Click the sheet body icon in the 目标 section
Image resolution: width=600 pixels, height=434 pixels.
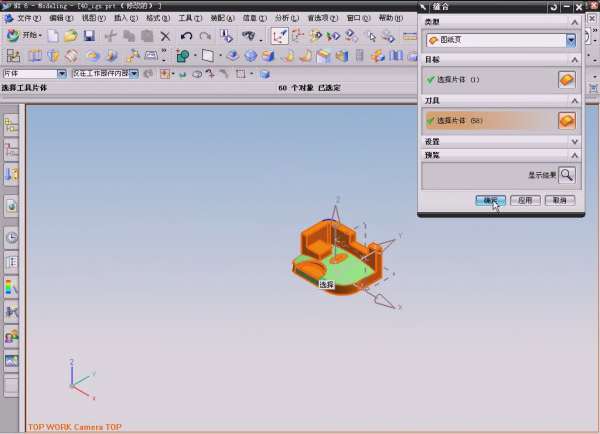coord(567,80)
